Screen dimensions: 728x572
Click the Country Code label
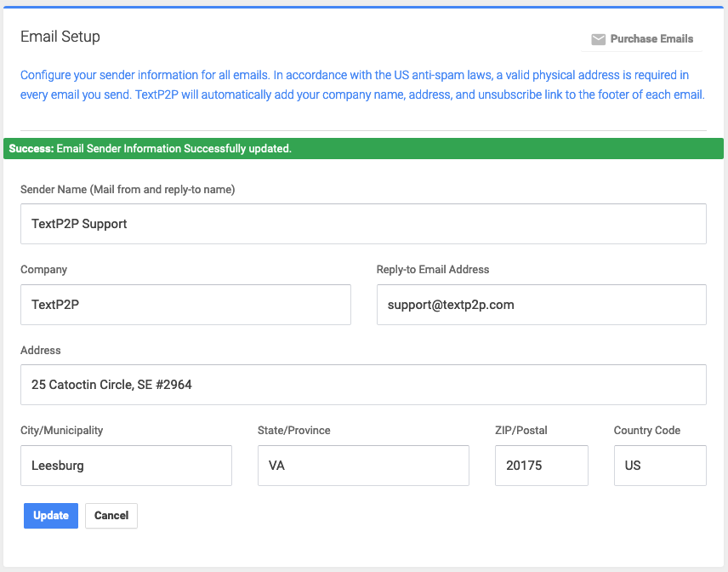tap(647, 431)
